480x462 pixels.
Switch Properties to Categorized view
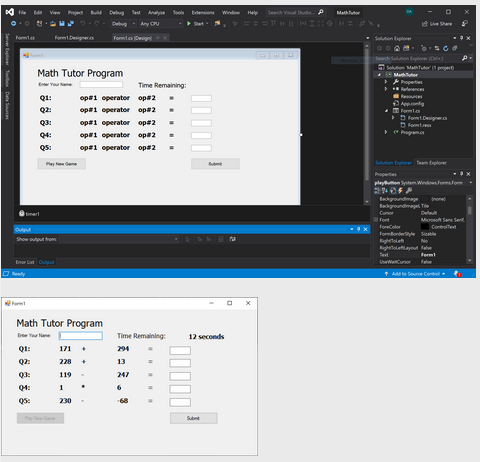click(377, 190)
